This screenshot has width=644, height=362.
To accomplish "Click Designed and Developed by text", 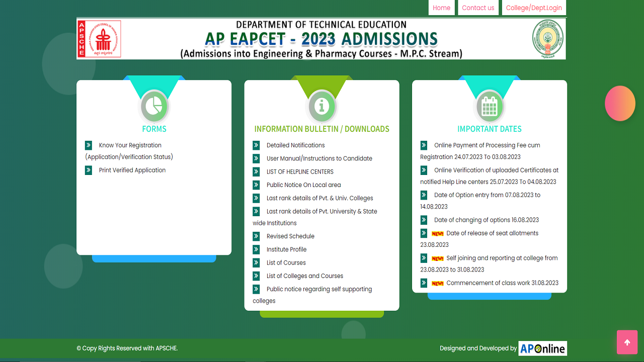I will click(478, 348).
